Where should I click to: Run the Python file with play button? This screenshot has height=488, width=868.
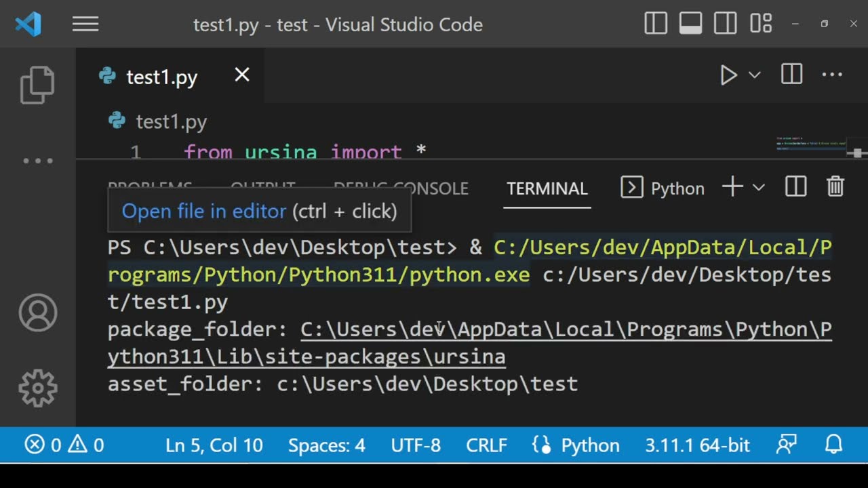728,75
